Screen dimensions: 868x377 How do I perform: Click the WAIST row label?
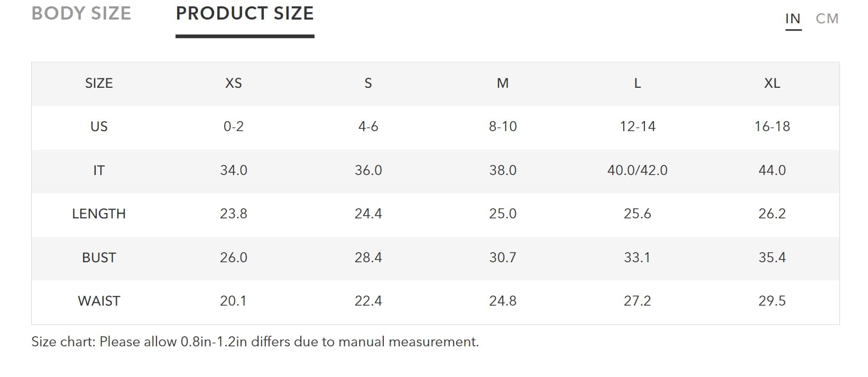click(99, 301)
